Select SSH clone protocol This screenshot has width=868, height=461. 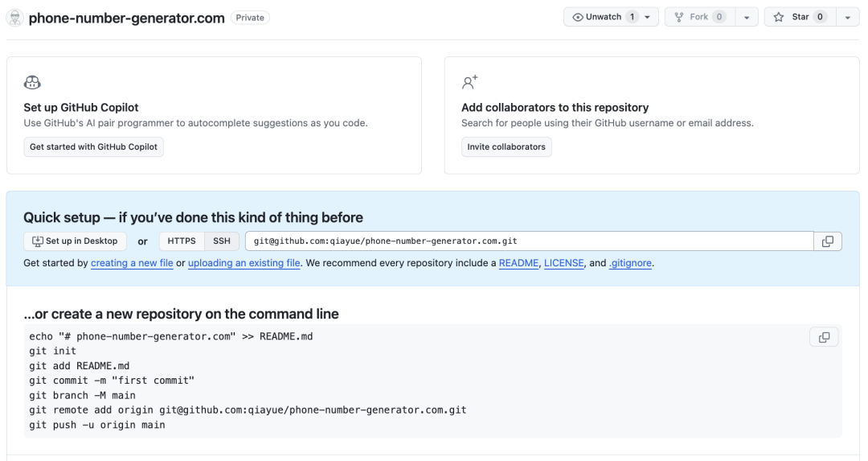coord(222,241)
